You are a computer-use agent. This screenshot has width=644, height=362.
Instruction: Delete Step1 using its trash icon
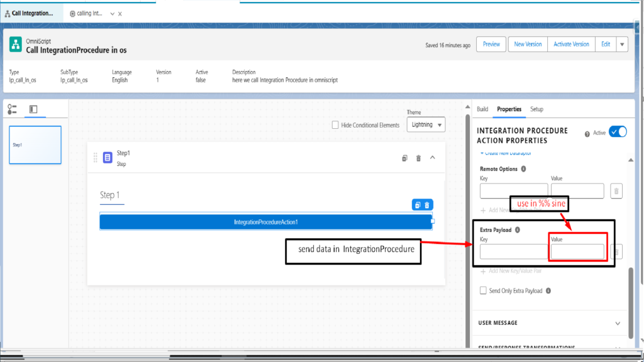(x=418, y=158)
